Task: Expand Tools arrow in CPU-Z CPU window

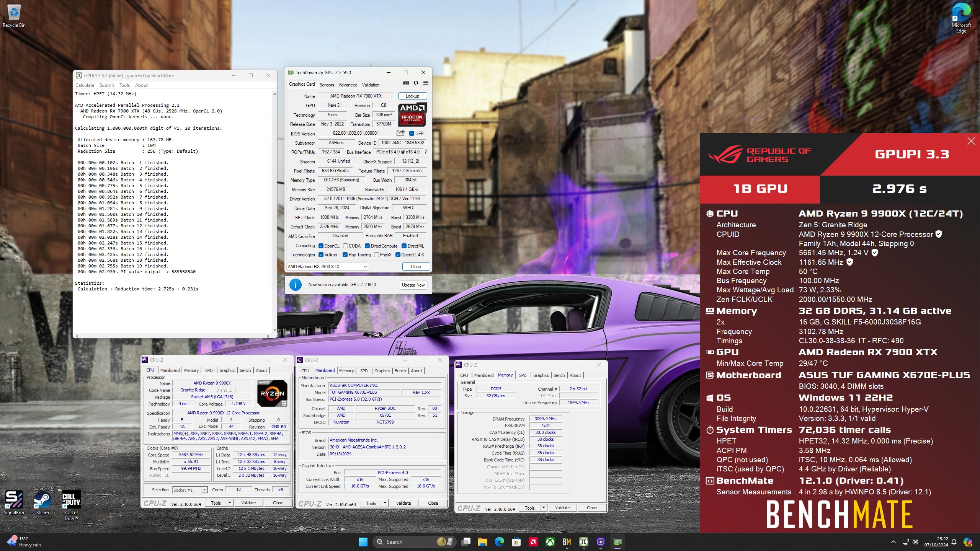Action: click(x=230, y=503)
